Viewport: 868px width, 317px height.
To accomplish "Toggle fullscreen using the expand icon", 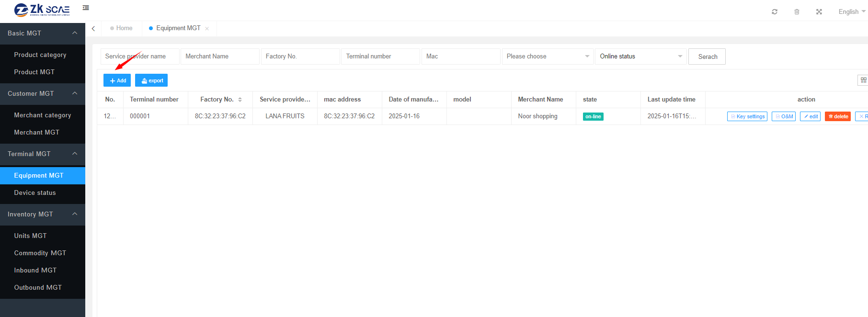I will [x=819, y=11].
